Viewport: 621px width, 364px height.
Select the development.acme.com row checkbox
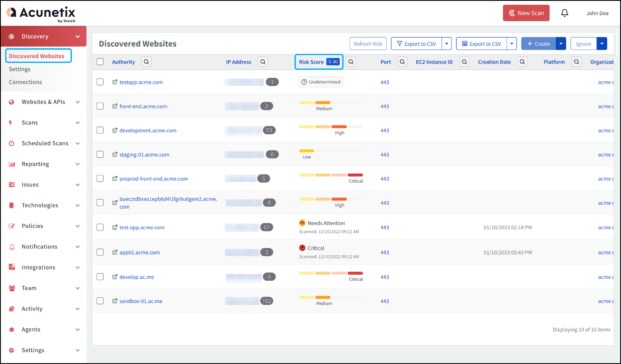pyautogui.click(x=100, y=130)
